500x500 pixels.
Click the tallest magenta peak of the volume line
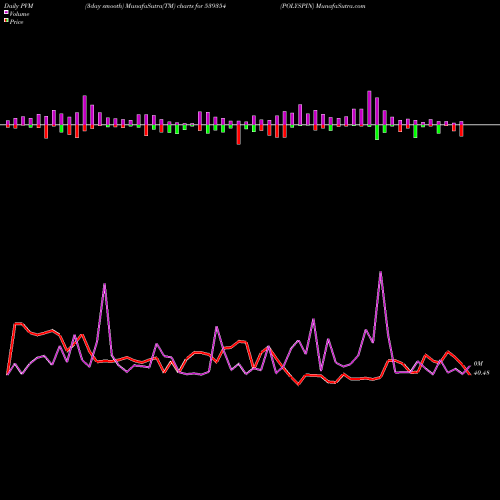(381, 273)
